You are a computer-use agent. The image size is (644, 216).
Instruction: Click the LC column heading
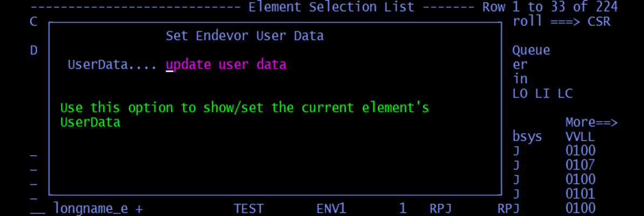click(x=565, y=93)
